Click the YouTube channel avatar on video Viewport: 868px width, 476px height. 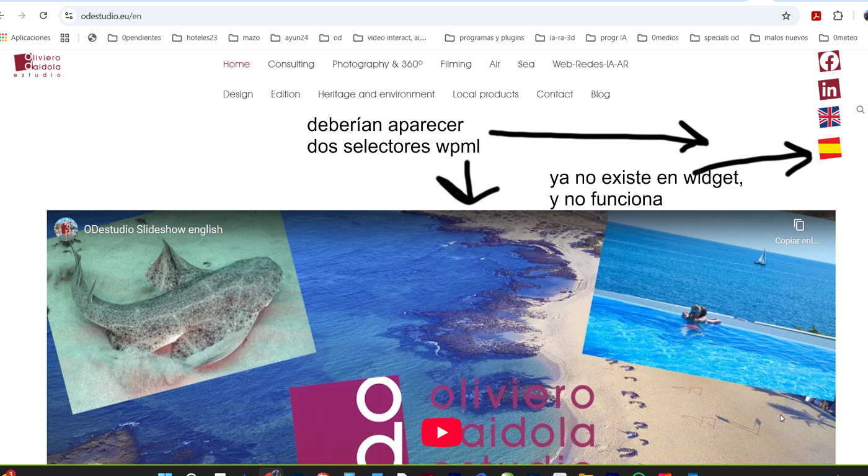pos(66,229)
